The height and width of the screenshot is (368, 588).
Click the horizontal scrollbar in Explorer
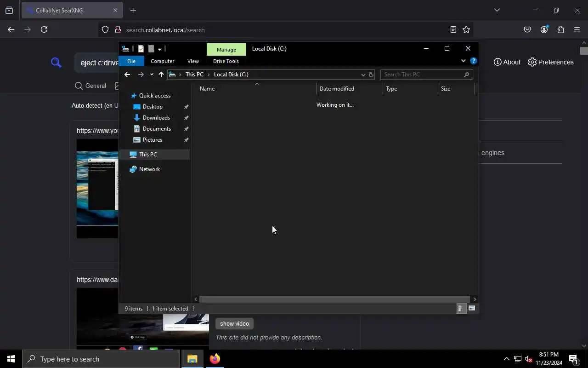point(334,299)
